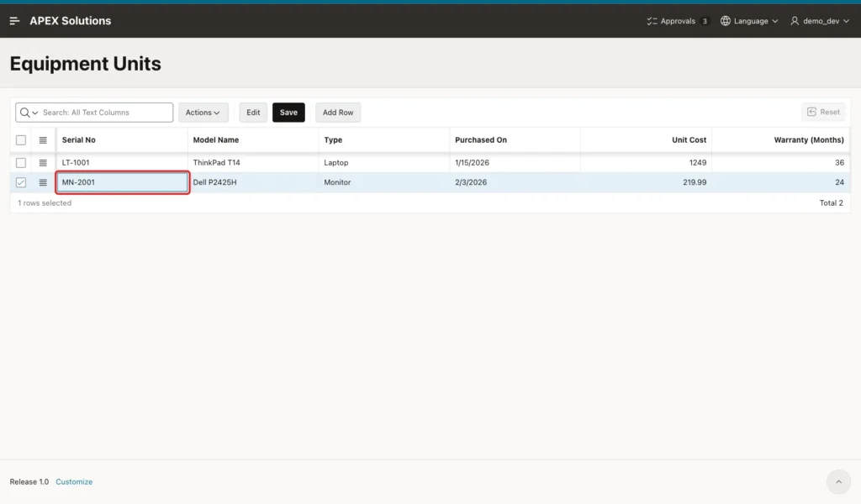This screenshot has height=504, width=861.
Task: Click the Warranty (Months) column header
Action: click(x=781, y=140)
